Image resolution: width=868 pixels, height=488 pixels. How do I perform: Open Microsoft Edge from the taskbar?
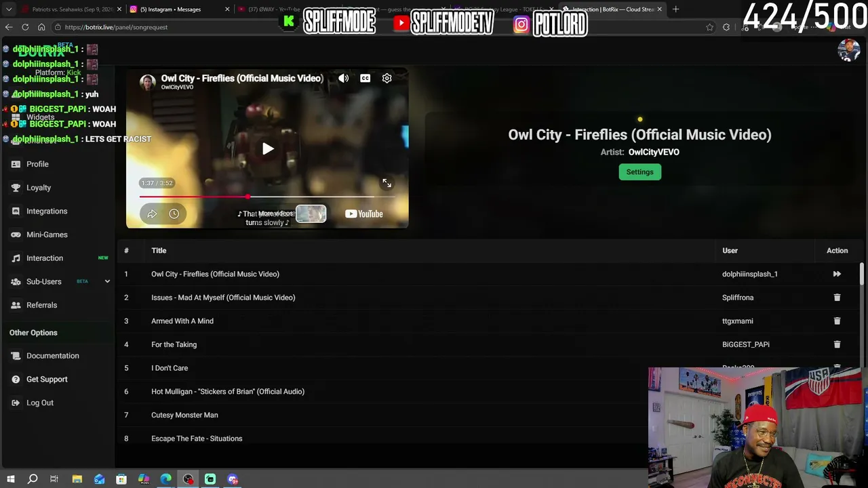point(166,479)
